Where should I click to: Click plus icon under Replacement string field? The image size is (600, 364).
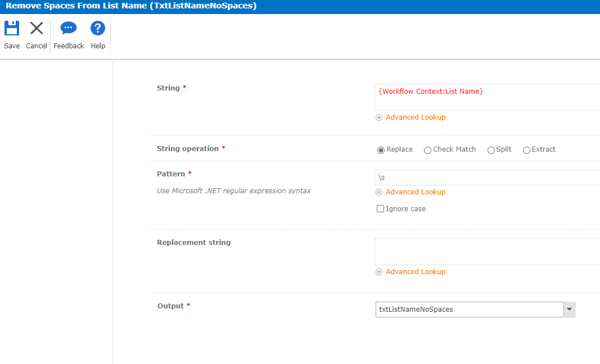[379, 272]
